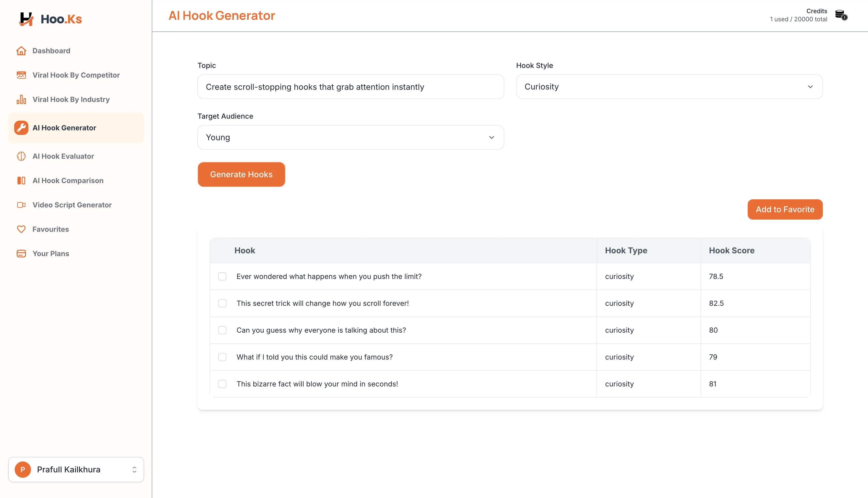Check the 'Ever wondered what happens' hook checkbox
Viewport: 868px width, 498px height.
[223, 276]
